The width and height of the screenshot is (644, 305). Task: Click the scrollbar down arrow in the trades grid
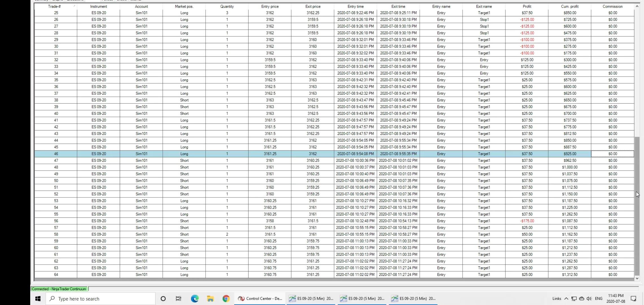click(x=637, y=278)
